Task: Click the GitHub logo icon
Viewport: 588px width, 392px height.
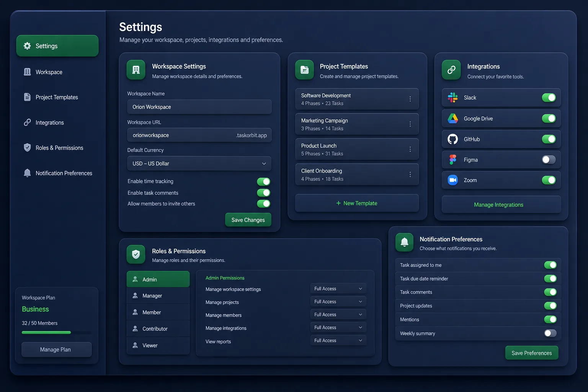Action: (x=453, y=139)
